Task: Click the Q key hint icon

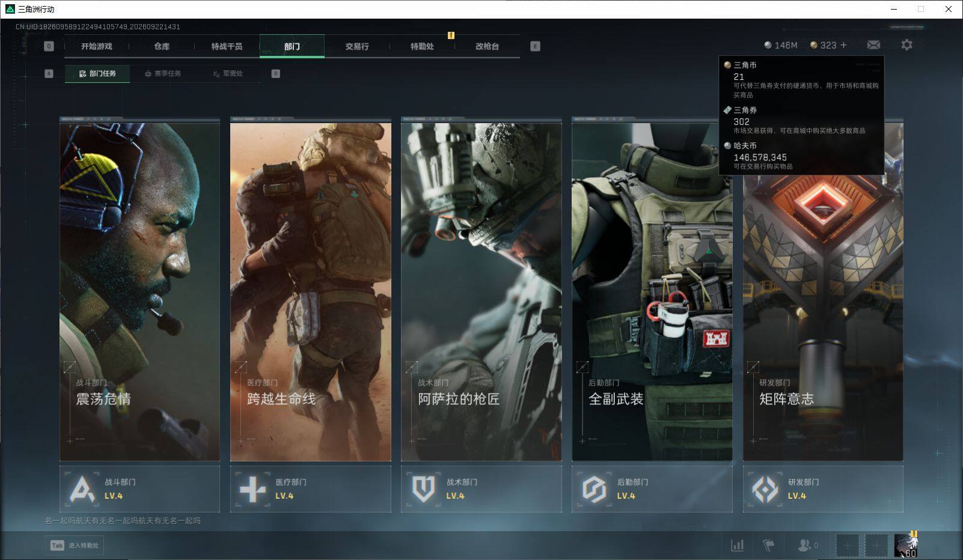Action: [49, 46]
